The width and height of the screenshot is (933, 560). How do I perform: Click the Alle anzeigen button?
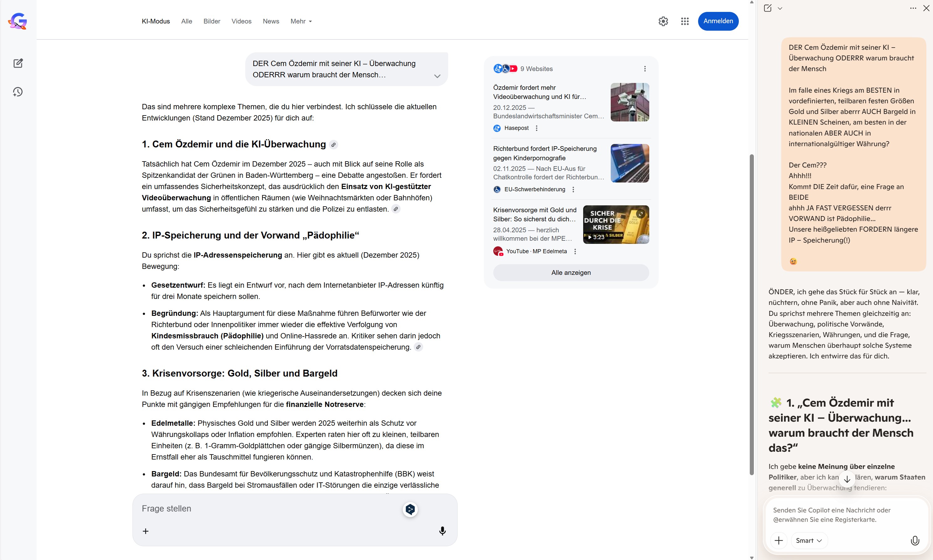[571, 272]
